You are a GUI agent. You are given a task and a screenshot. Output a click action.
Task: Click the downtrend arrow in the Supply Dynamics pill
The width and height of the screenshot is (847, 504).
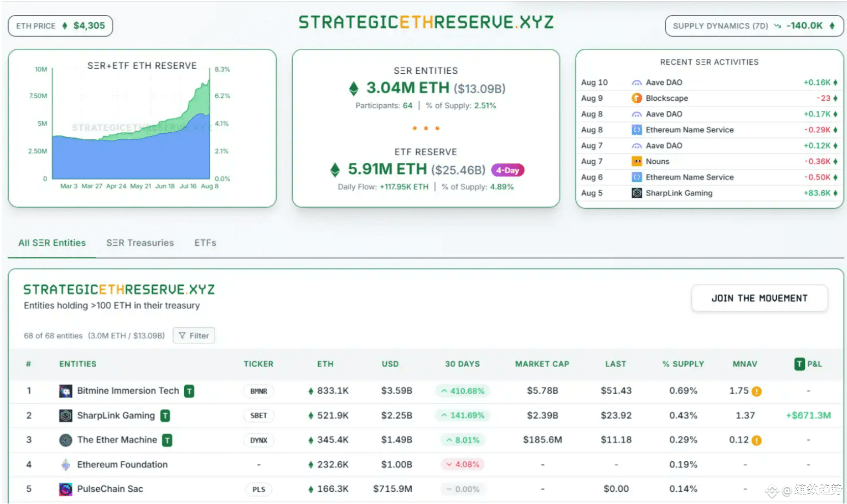coord(777,25)
